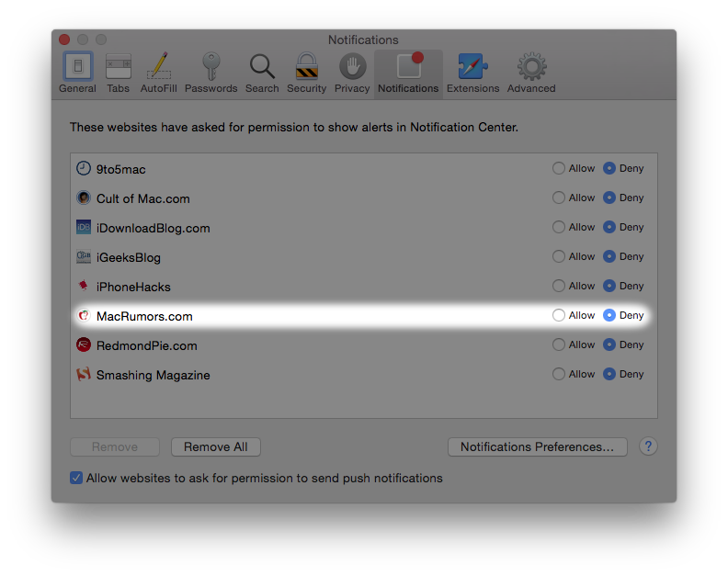The image size is (728, 576).
Task: Open the AutoFill preferences pane
Action: [158, 73]
